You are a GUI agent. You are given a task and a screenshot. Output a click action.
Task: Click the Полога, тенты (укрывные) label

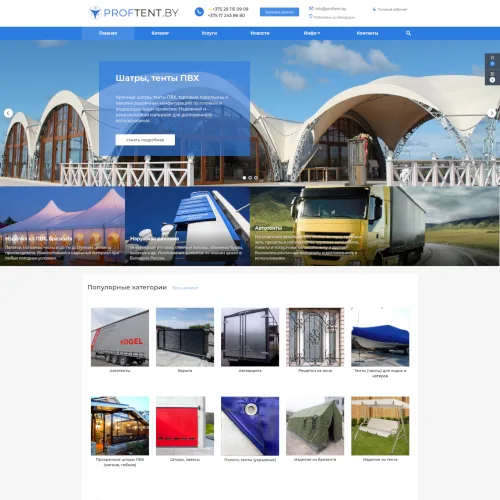pyautogui.click(x=250, y=460)
